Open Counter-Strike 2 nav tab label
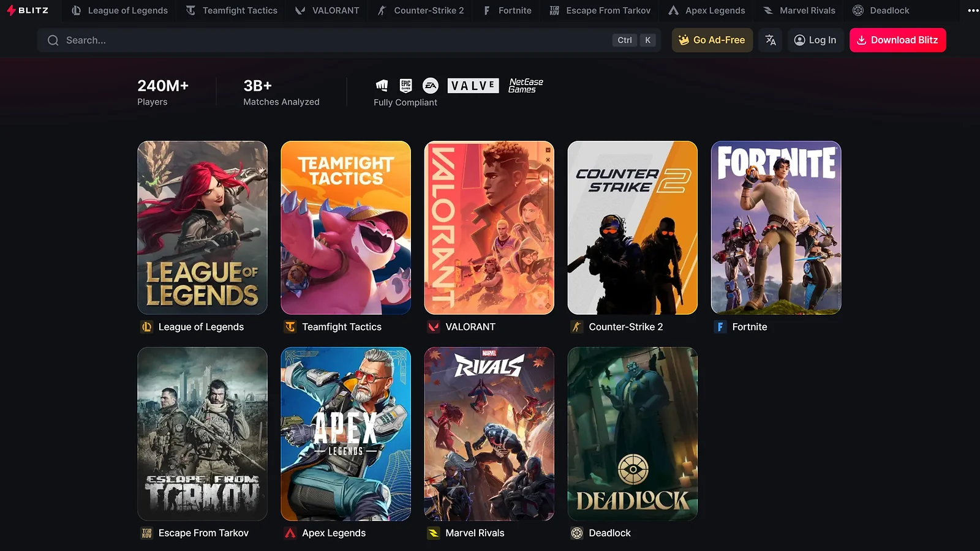980x551 pixels. point(429,10)
